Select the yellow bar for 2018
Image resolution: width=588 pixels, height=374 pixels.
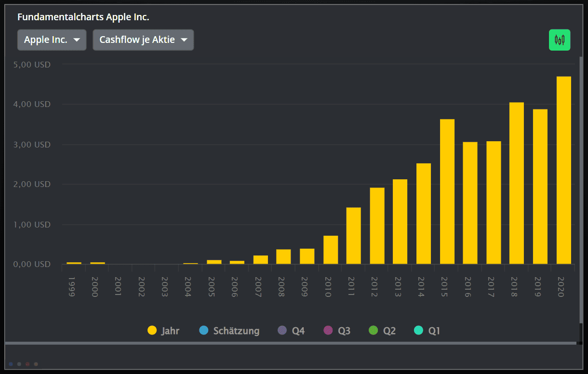tap(517, 183)
